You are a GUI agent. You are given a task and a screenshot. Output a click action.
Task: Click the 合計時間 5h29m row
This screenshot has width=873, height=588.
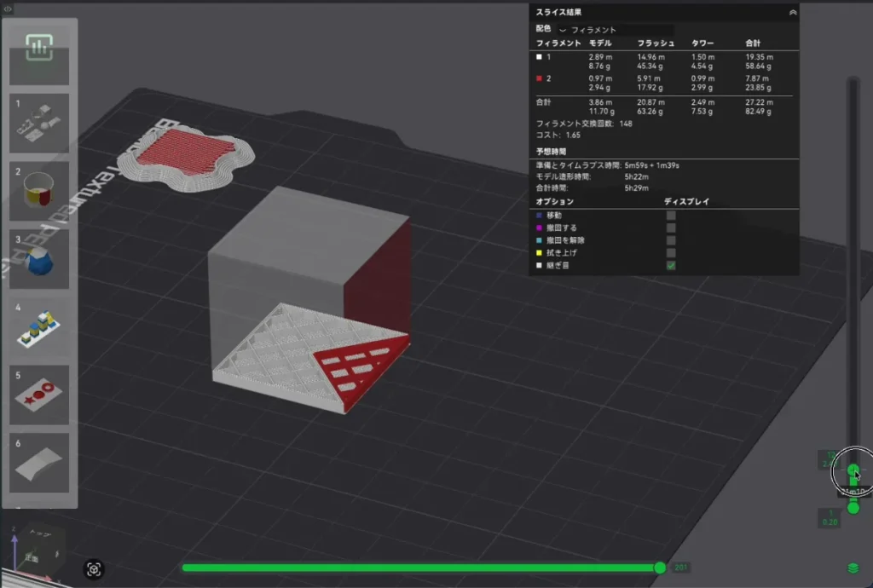[x=592, y=188]
